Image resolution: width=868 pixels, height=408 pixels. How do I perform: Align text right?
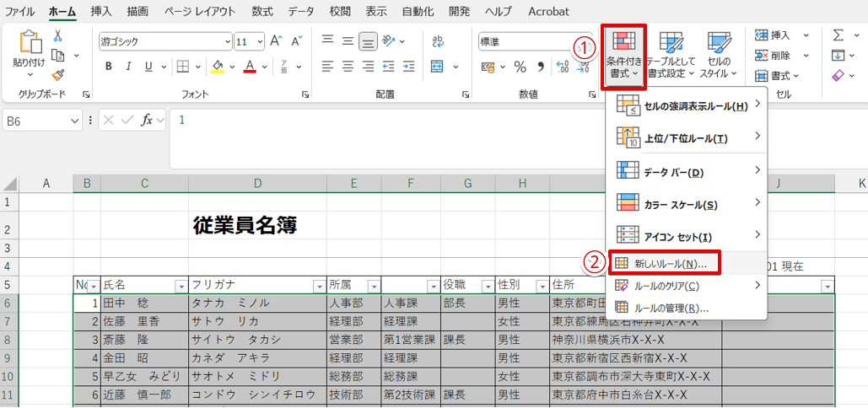click(x=368, y=67)
